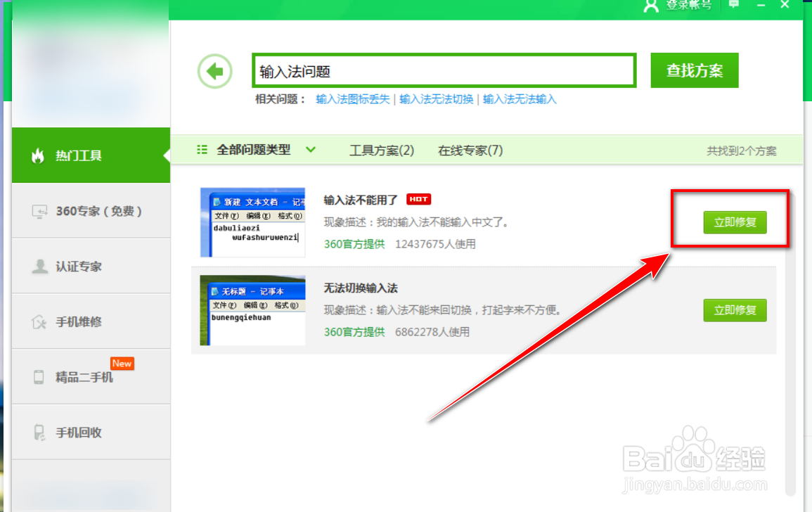
Task: Click the 查找方案 search button
Action: tap(695, 70)
